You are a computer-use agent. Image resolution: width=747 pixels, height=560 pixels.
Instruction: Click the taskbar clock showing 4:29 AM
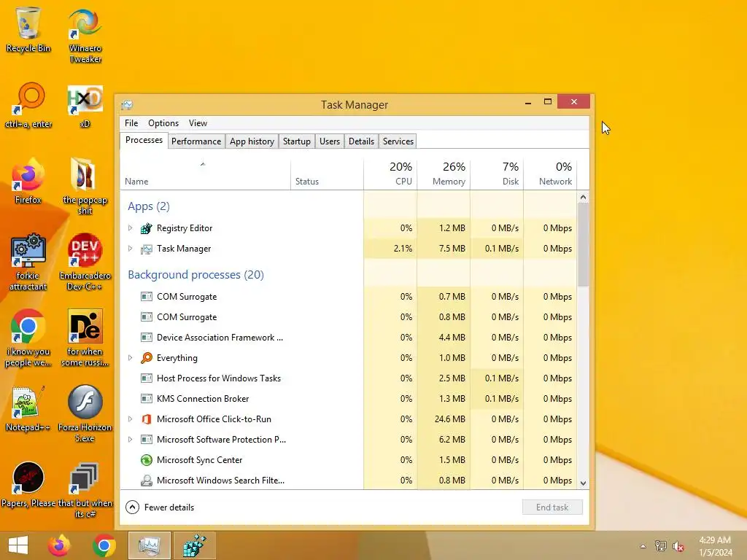click(x=716, y=546)
